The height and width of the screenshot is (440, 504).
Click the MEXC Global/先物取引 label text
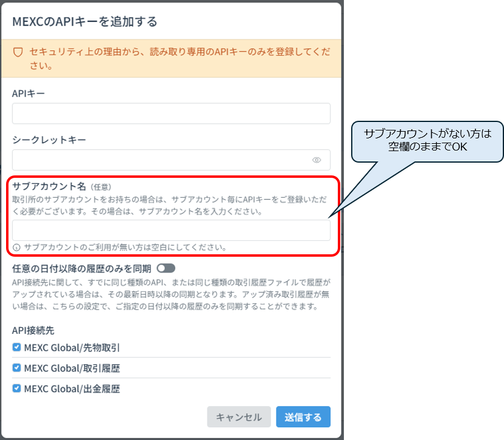click(x=72, y=348)
